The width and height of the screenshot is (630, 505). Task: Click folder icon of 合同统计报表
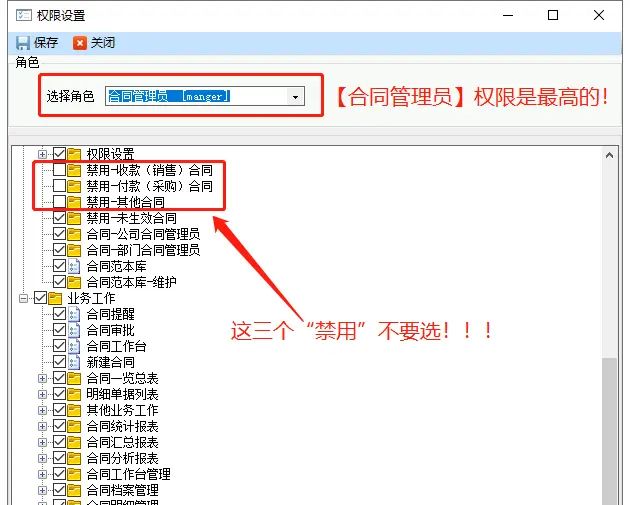[74, 427]
